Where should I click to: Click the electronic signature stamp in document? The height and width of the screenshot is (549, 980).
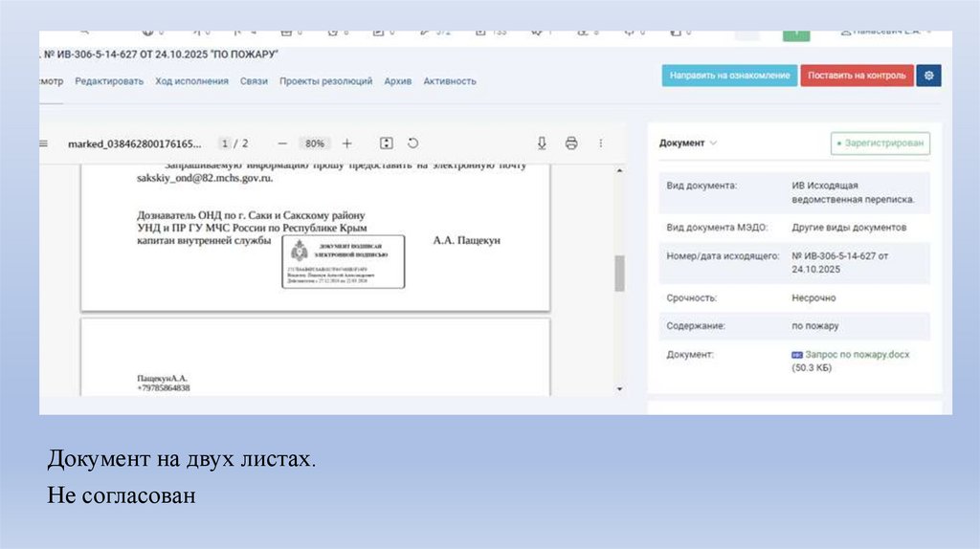click(344, 262)
